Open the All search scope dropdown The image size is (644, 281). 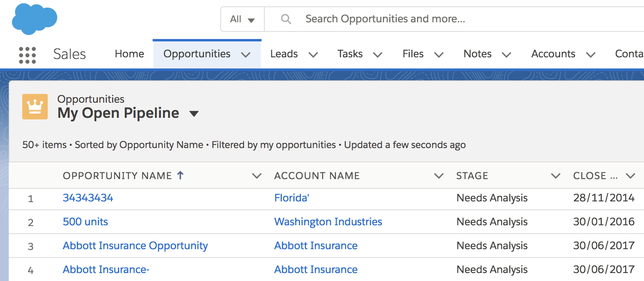[242, 19]
